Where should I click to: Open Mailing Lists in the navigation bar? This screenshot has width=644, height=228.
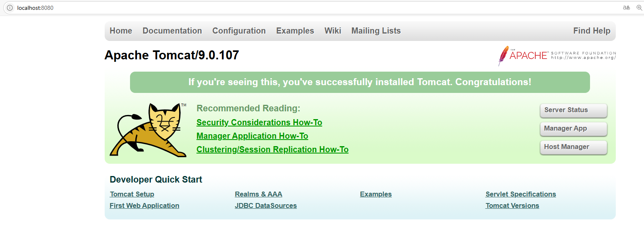click(x=376, y=31)
